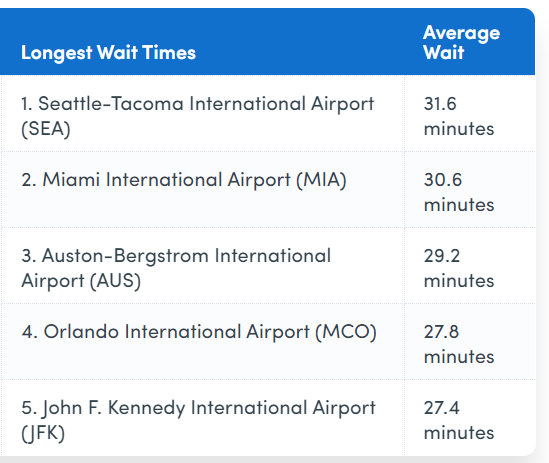Click the (MIA) airport code text

[321, 180]
